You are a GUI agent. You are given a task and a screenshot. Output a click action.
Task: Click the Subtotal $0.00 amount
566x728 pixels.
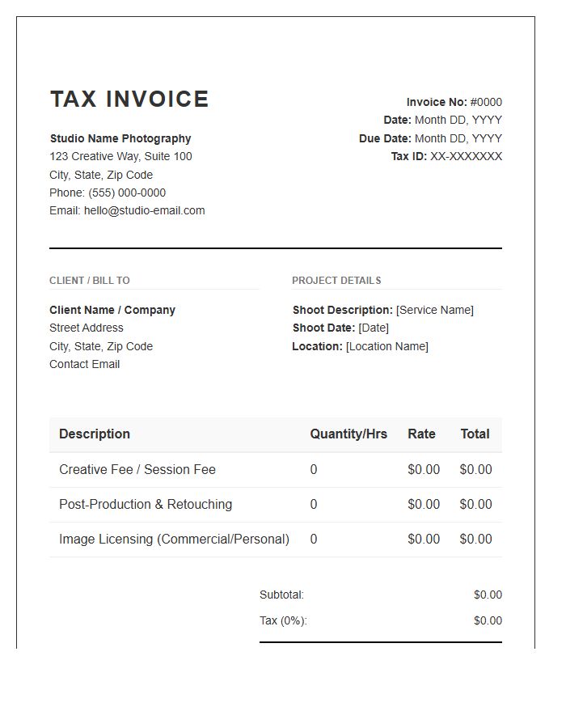[x=488, y=595]
